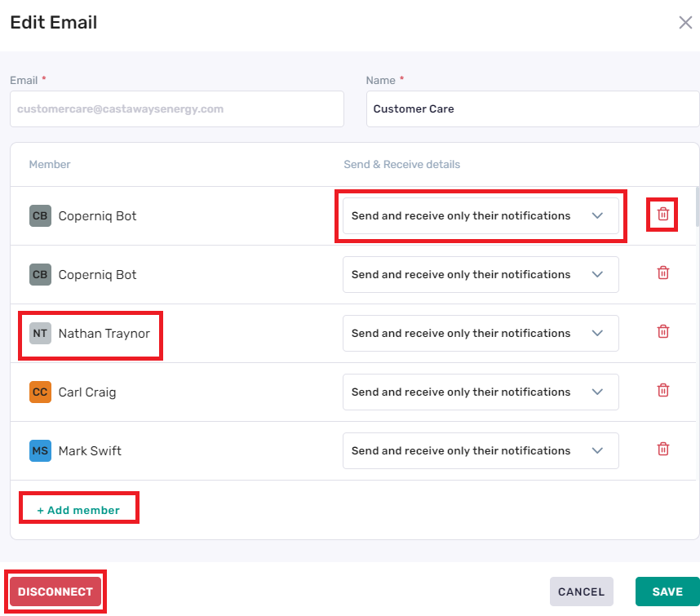Close the Edit Email dialog
Viewport: 700px width, 616px height.
[685, 22]
